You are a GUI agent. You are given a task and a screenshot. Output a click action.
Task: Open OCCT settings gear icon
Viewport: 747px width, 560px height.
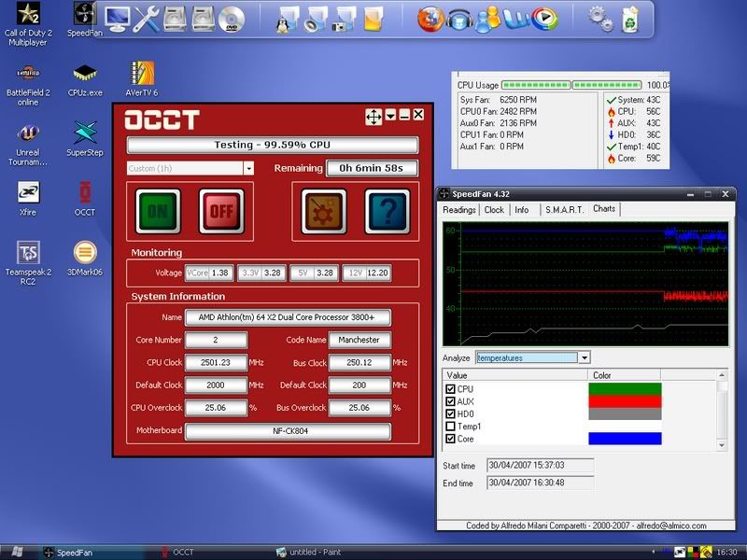[323, 211]
